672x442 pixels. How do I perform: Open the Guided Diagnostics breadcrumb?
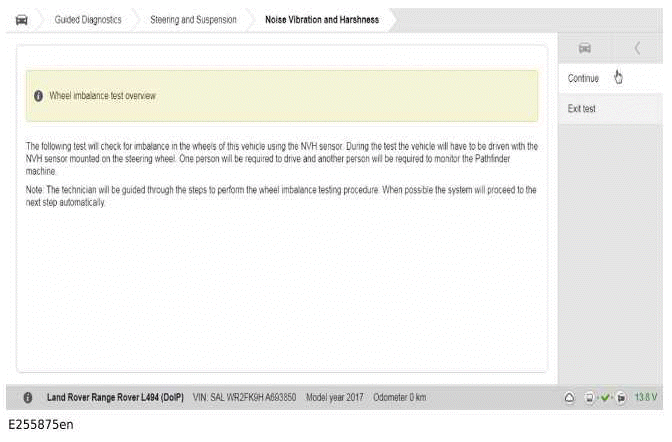click(x=87, y=19)
